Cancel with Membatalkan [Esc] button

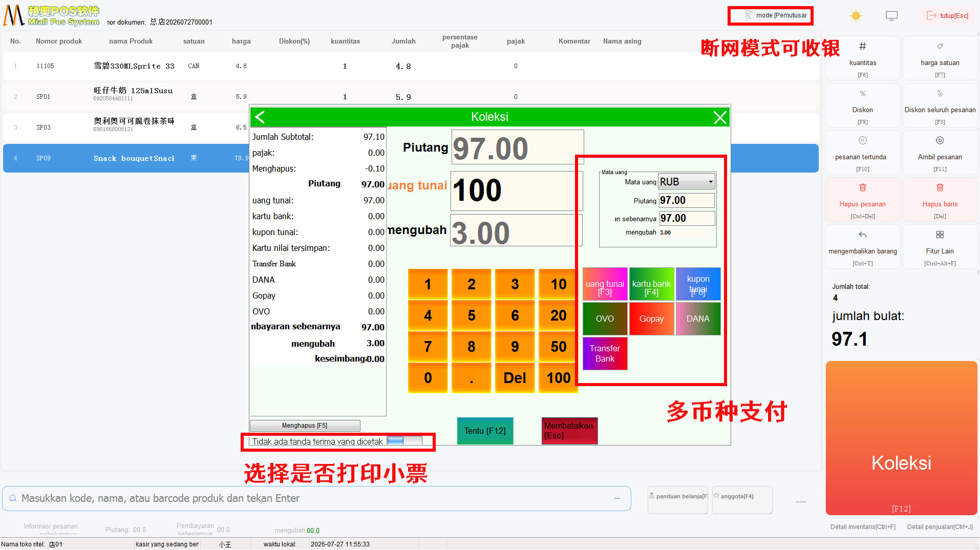pos(569,431)
